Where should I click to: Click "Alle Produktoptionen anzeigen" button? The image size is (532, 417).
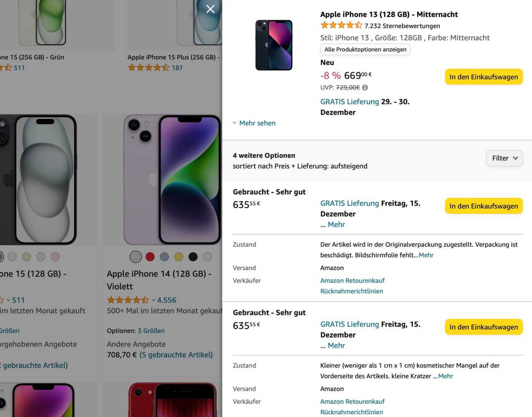click(365, 49)
